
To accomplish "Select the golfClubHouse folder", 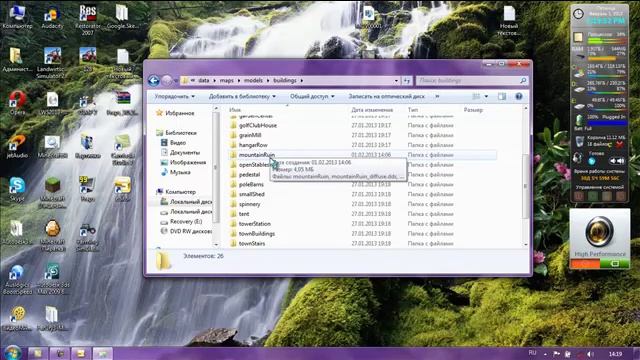I will tap(258, 125).
